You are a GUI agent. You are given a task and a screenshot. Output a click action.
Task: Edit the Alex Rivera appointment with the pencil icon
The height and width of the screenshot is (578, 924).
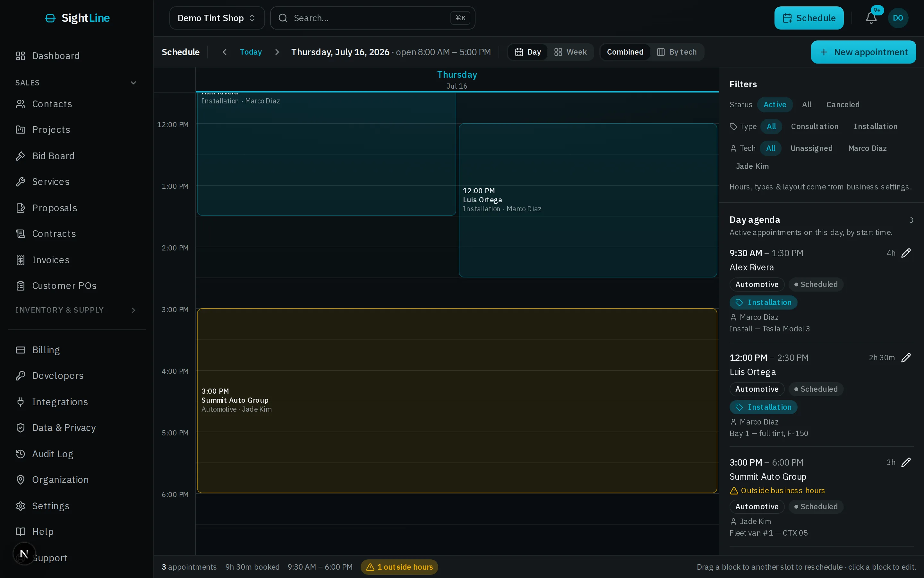(x=906, y=253)
